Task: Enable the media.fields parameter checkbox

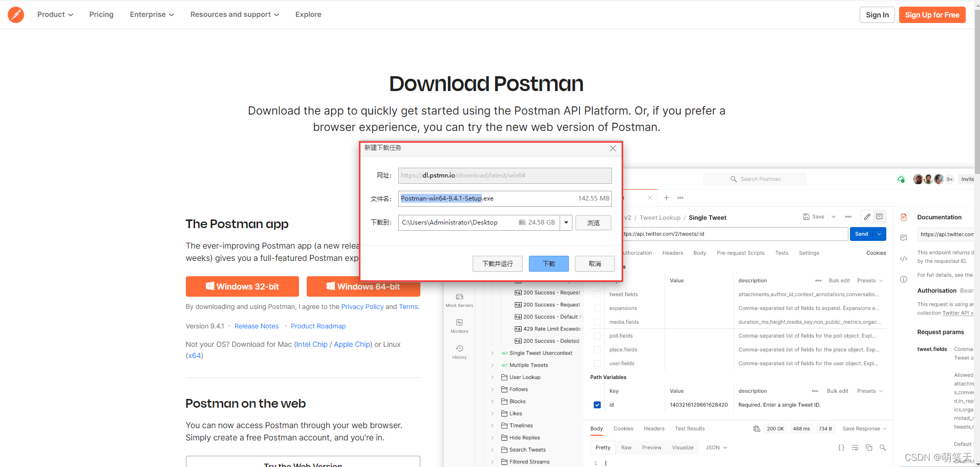Action: (x=597, y=322)
